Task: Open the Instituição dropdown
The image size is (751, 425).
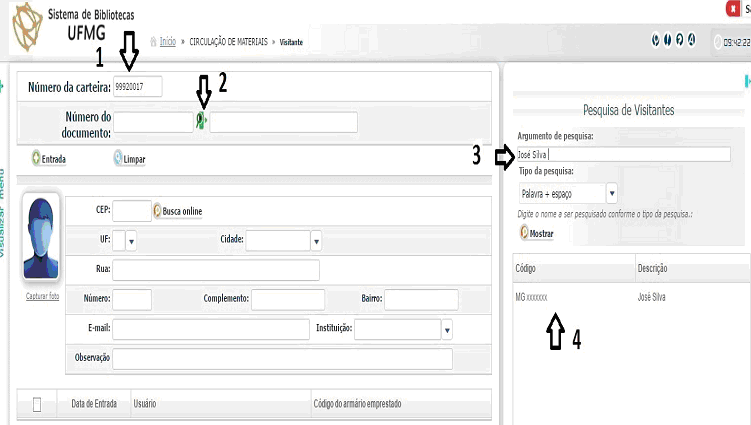Action: click(x=447, y=329)
